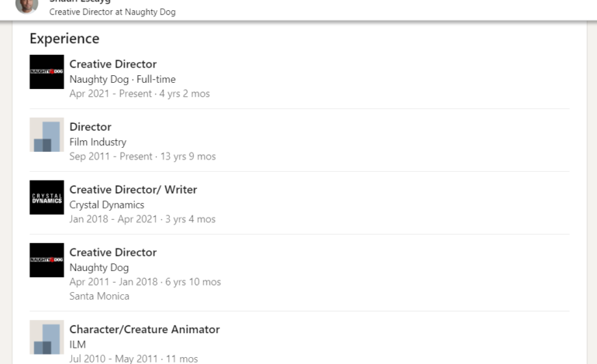The width and height of the screenshot is (597, 364).
Task: Click the placeholder logo next to ILM
Action: point(47,338)
